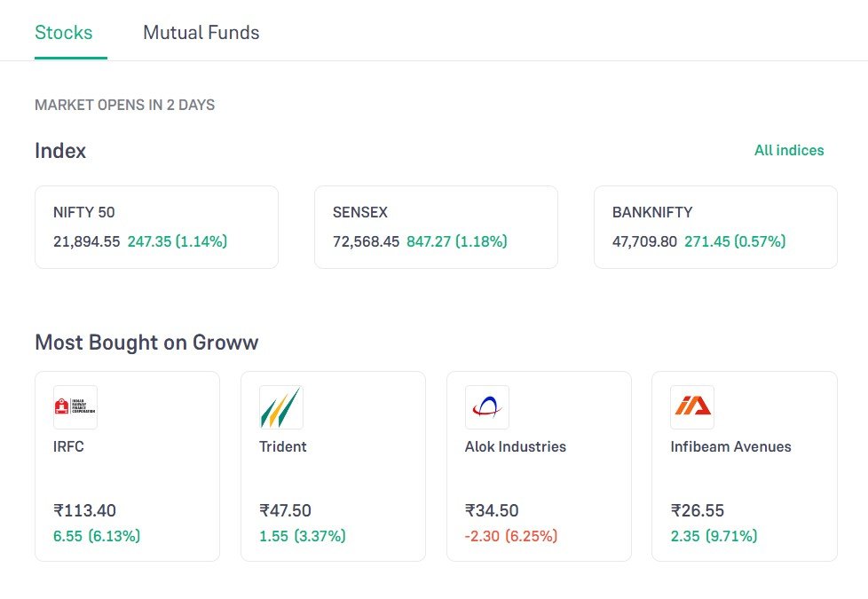Click the MARKET OPENS IN 2 DAYS notice

click(x=124, y=106)
